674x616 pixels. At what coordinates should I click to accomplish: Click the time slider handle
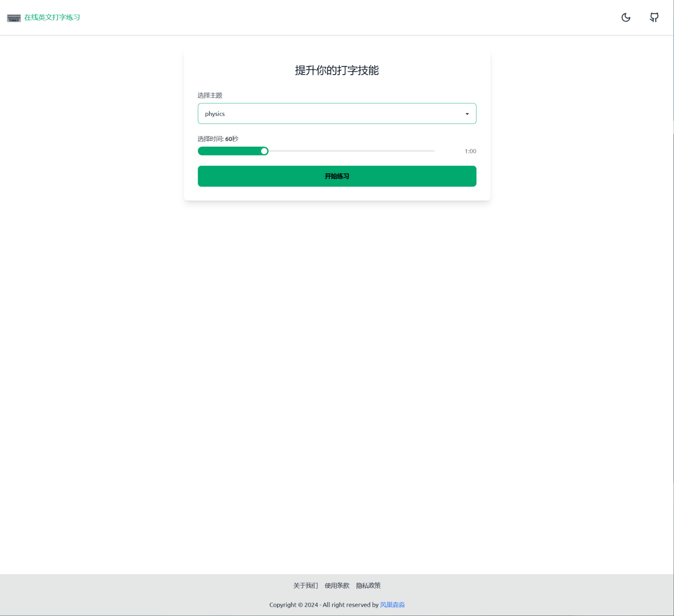click(x=264, y=151)
